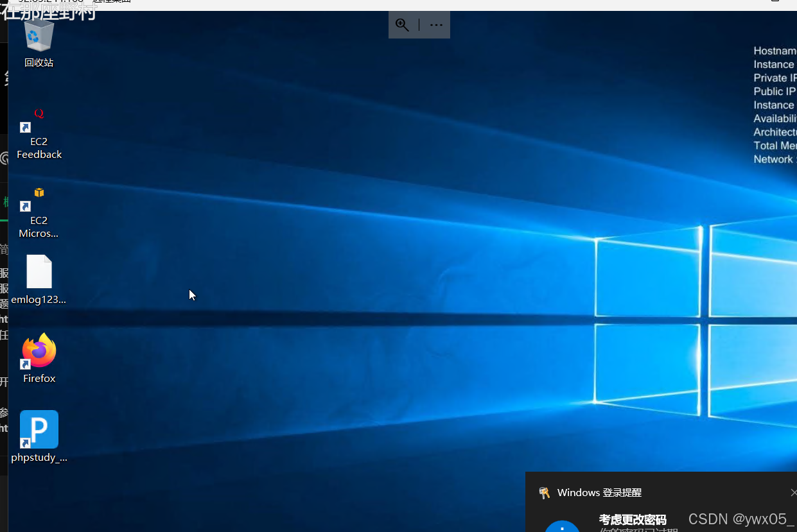
Task: Click the Availability info text
Action: (775, 119)
